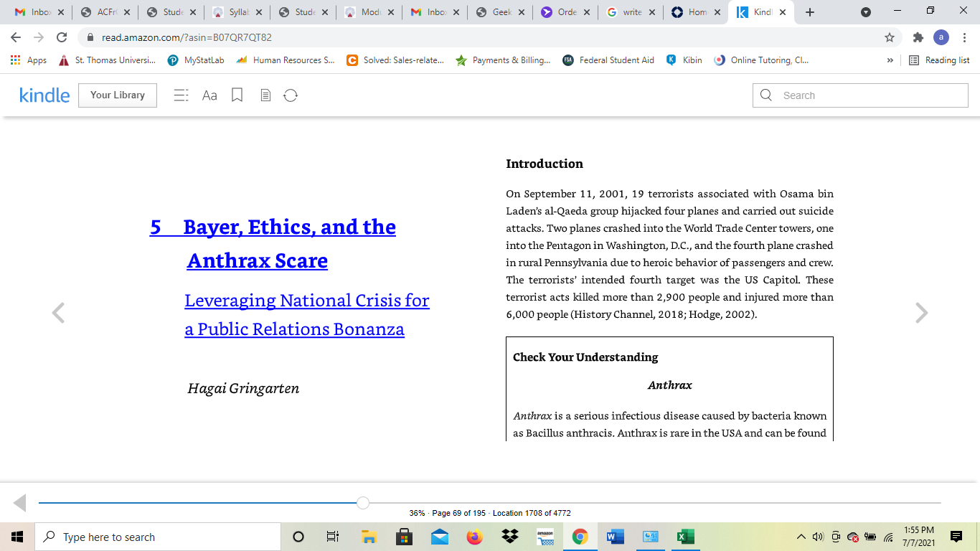
Task: Click the author name 'Hagai Gringarten'
Action: [x=243, y=388]
